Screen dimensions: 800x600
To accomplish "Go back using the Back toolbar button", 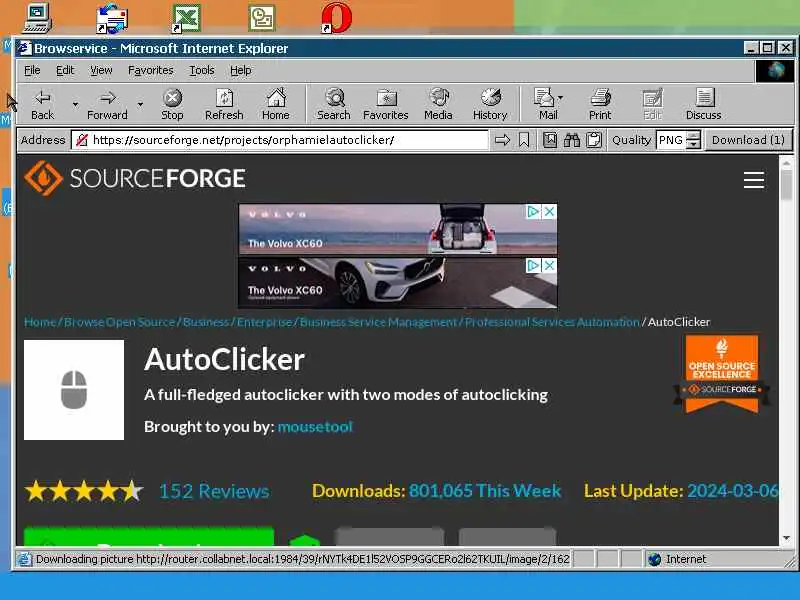I will 42,105.
